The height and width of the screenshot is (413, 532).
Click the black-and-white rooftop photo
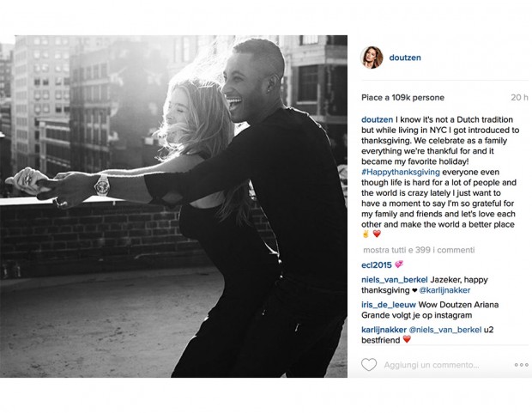click(x=173, y=206)
